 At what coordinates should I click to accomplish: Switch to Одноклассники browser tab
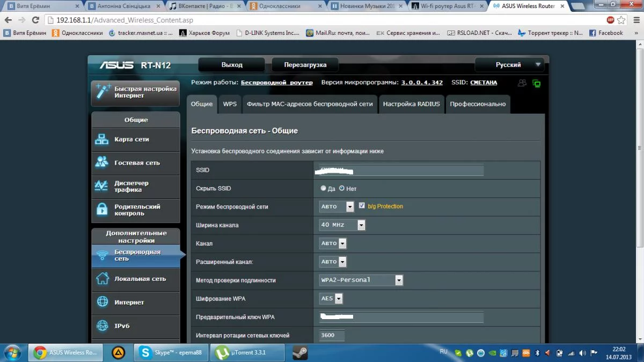coord(285,6)
